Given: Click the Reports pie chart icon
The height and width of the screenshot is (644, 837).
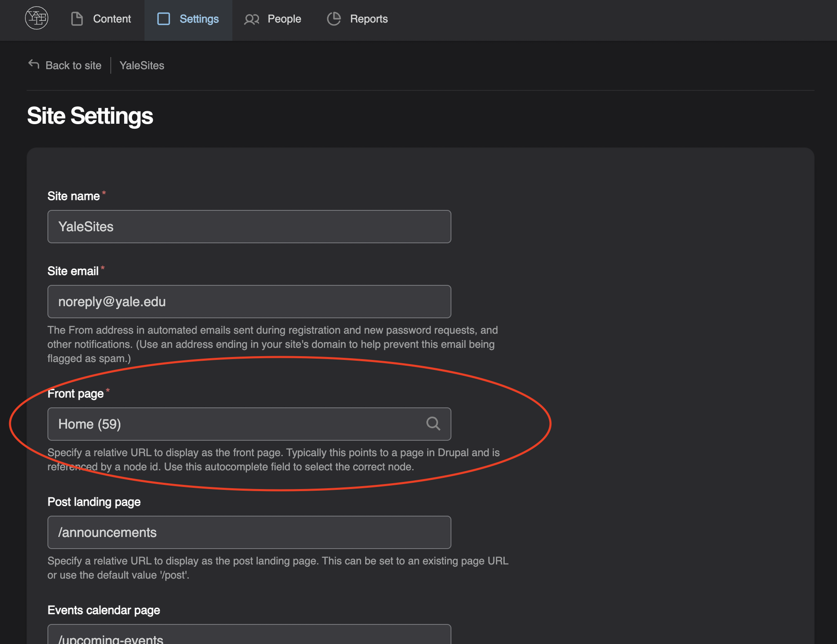Looking at the screenshot, I should point(334,19).
